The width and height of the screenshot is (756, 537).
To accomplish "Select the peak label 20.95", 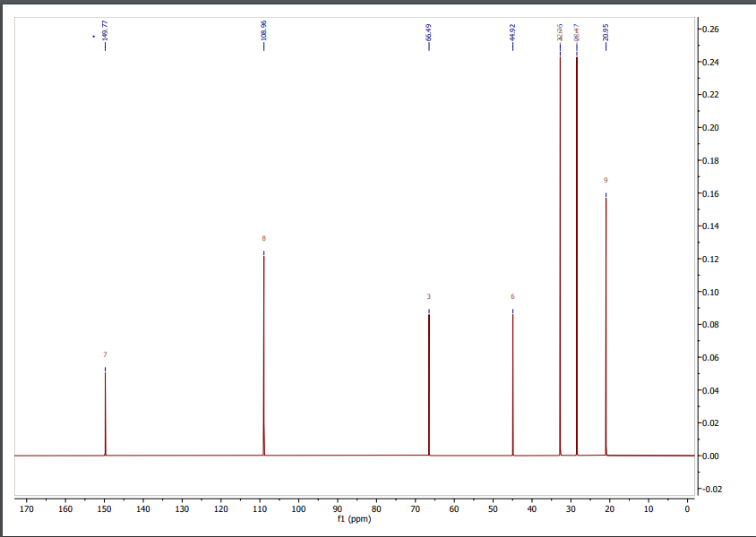I will (606, 30).
